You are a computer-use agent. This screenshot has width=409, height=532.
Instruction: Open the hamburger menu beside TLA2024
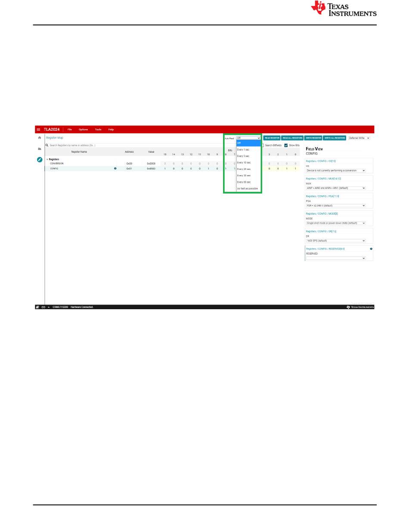[38, 129]
